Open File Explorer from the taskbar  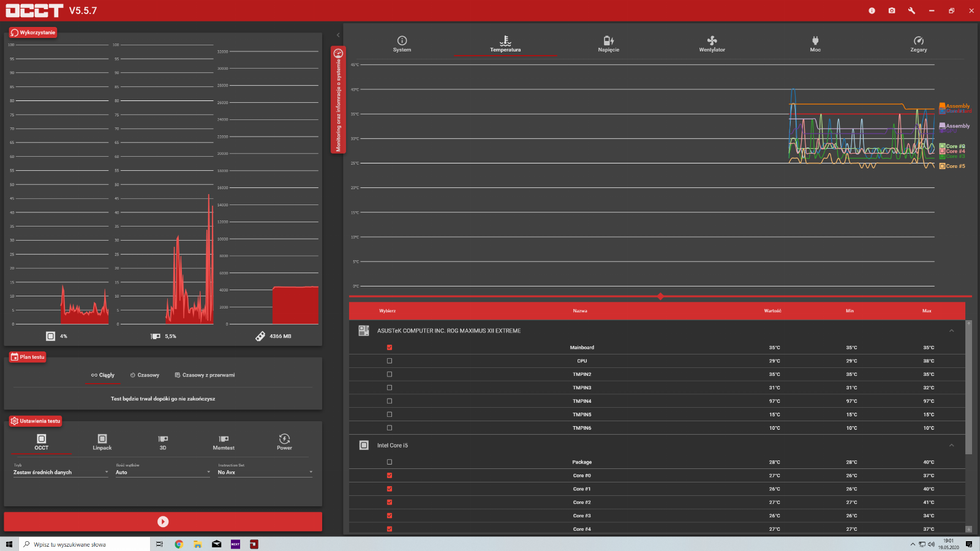click(198, 544)
